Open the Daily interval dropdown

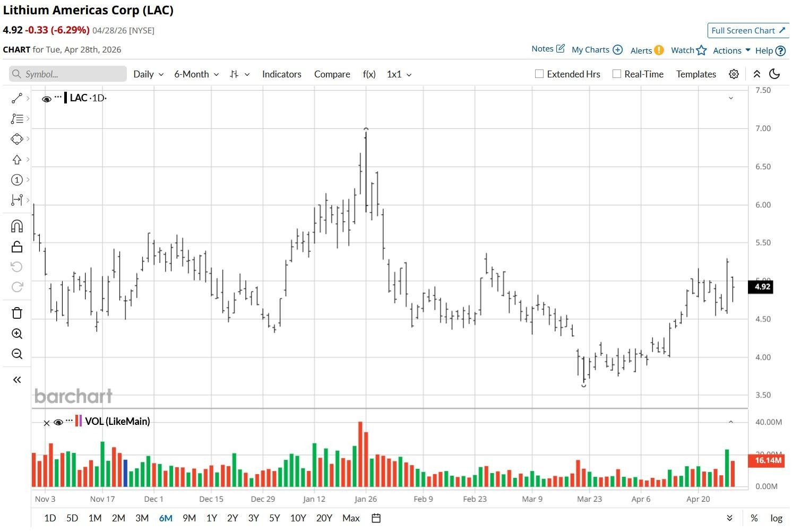tap(148, 74)
